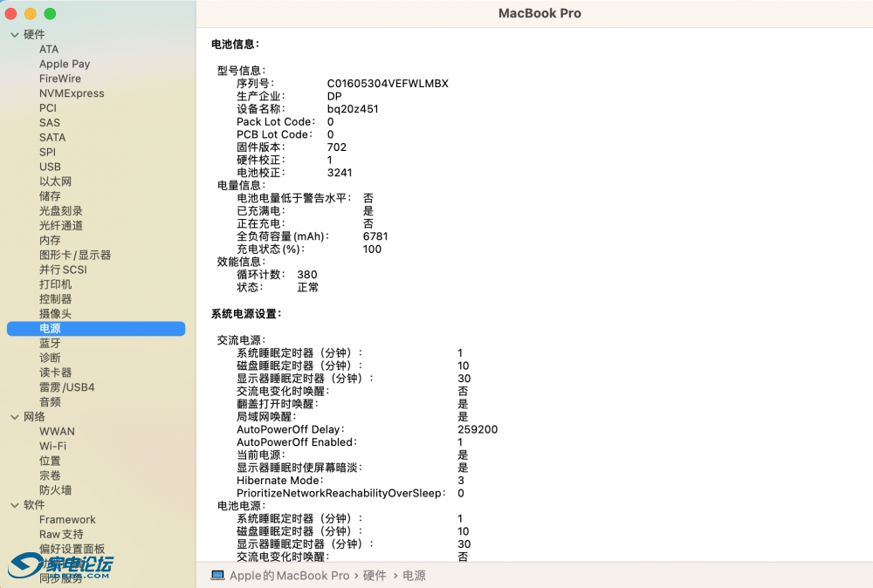Open the 雷雳/USB4 sidebar entry
Viewport: 873px width, 588px height.
[x=67, y=387]
